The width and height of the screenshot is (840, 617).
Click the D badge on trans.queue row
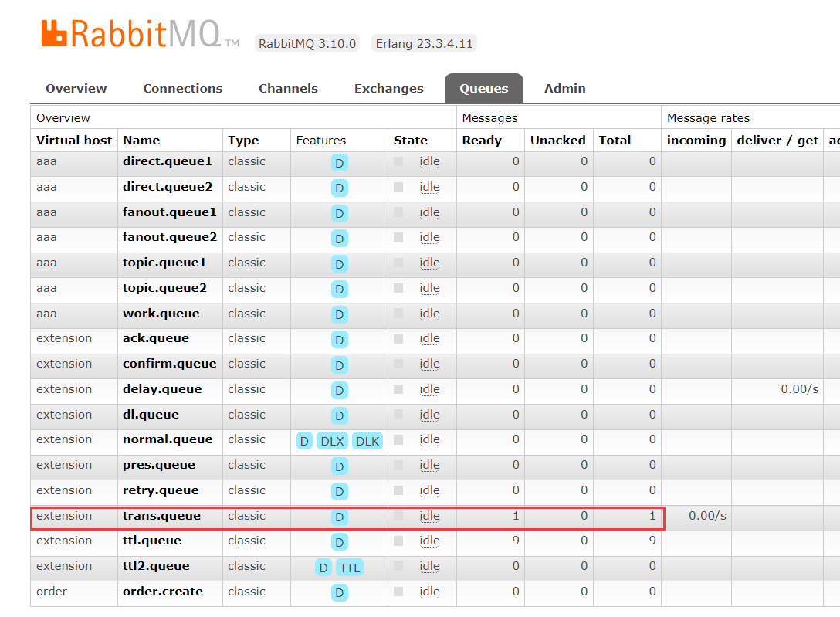click(x=339, y=517)
